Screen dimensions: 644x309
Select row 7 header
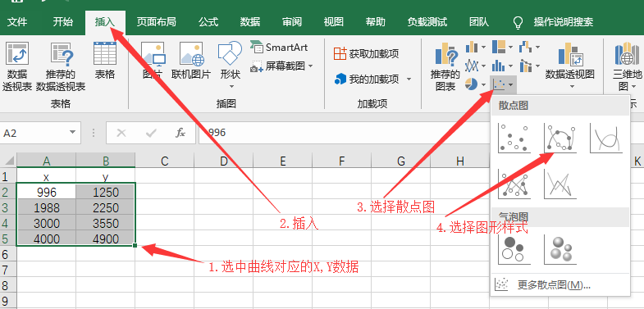[8, 270]
